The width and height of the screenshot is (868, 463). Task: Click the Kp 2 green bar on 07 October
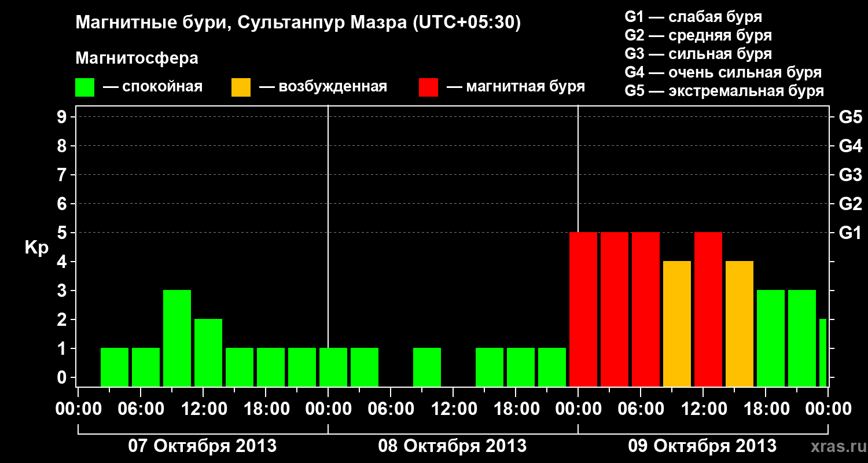[x=208, y=352]
